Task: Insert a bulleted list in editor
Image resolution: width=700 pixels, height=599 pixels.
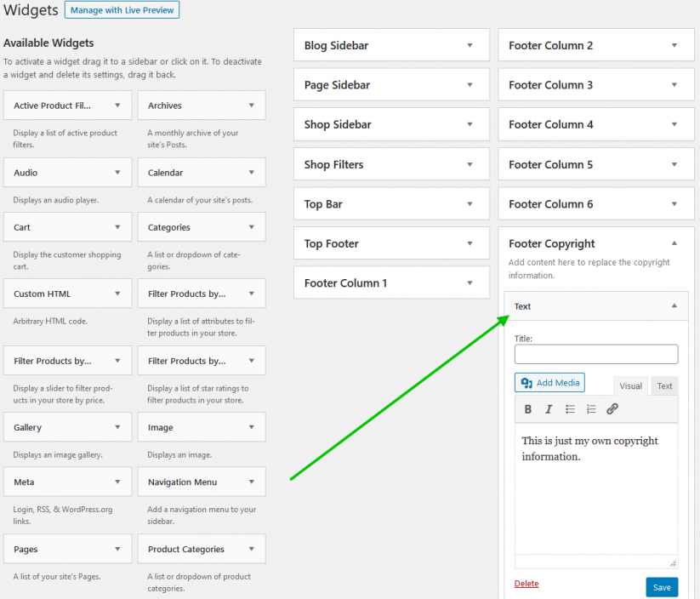Action: point(570,409)
